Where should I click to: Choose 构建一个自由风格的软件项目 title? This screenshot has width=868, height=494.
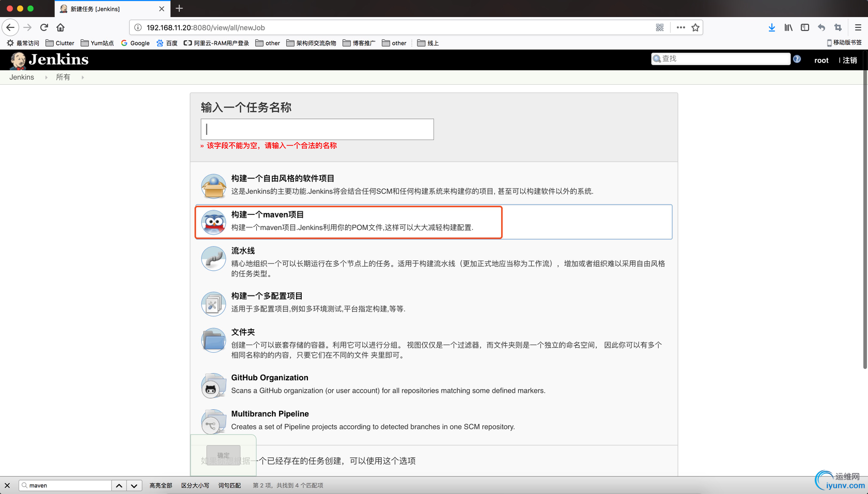(283, 178)
